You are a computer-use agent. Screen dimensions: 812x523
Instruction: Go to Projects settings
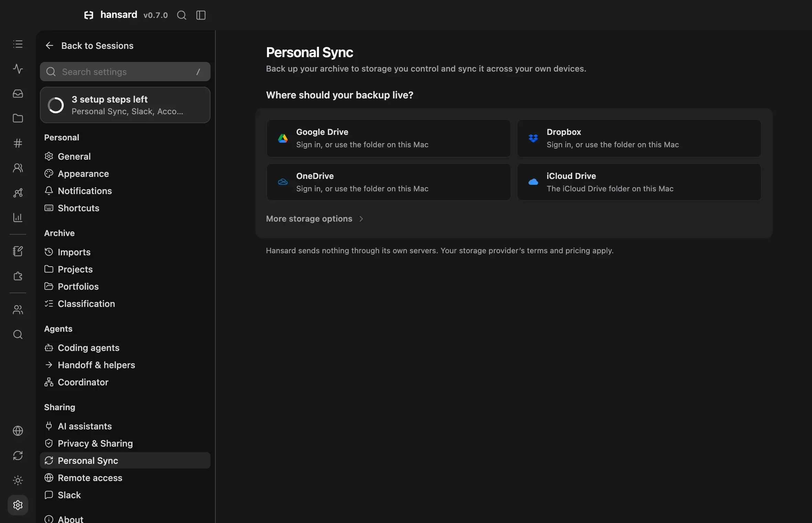pos(125,269)
